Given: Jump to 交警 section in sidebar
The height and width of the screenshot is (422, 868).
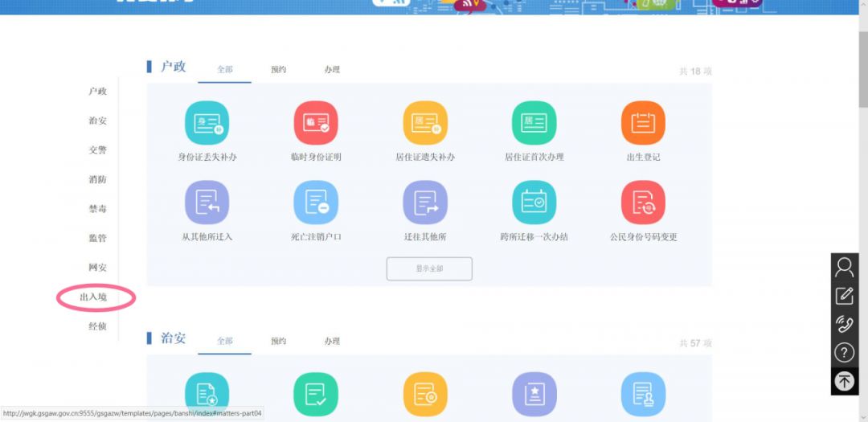Looking at the screenshot, I should pos(97,150).
